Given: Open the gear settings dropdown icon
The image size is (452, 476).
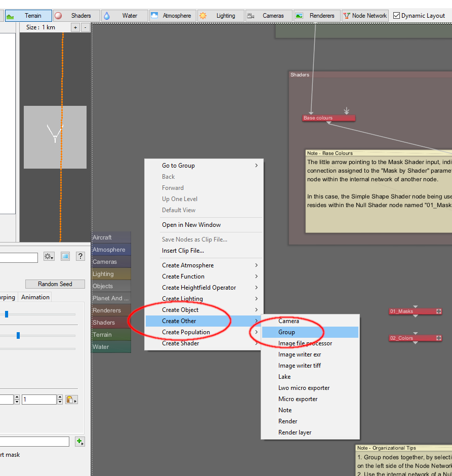Looking at the screenshot, I should coord(49,257).
